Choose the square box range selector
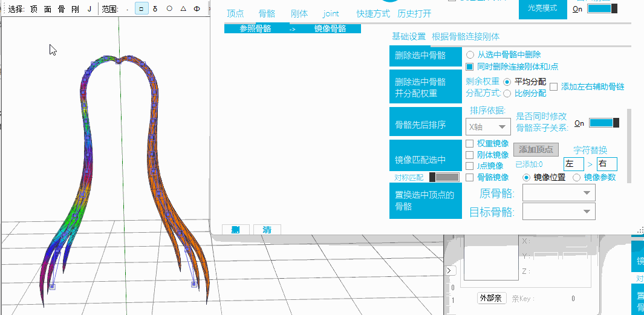The image size is (644, 315). click(141, 9)
